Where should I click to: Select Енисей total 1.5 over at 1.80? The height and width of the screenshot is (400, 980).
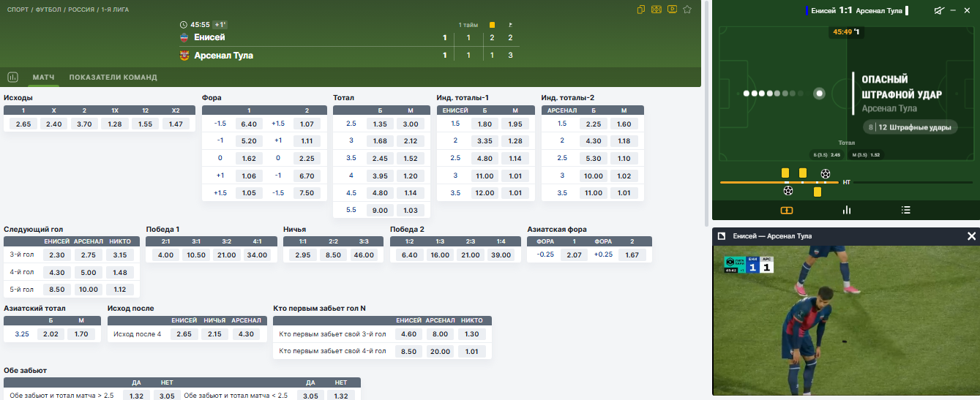point(485,124)
